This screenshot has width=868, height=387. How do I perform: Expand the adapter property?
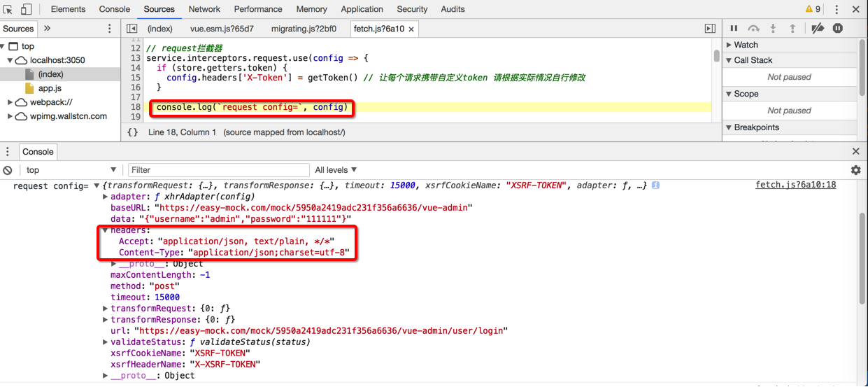click(106, 197)
